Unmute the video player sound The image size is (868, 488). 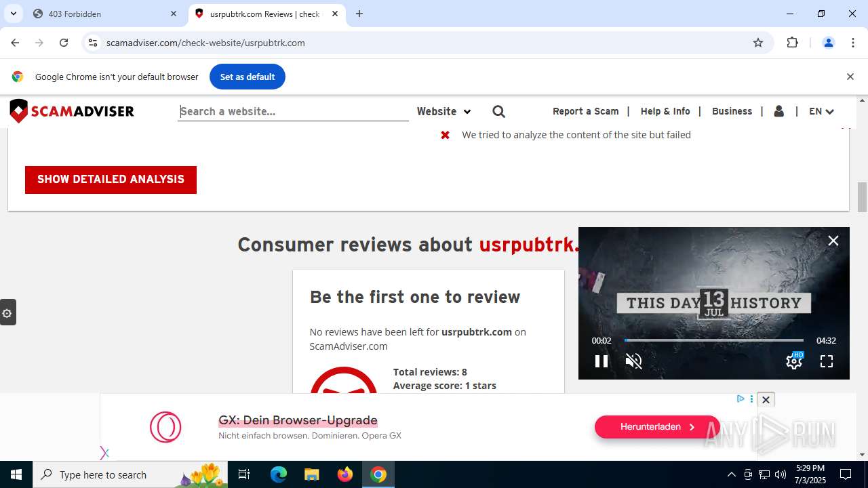click(633, 361)
